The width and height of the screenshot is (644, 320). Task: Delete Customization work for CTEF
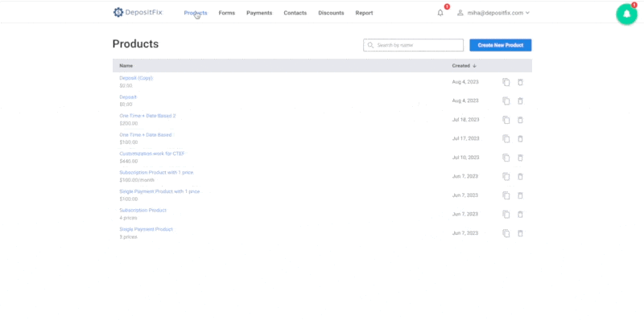pyautogui.click(x=520, y=158)
